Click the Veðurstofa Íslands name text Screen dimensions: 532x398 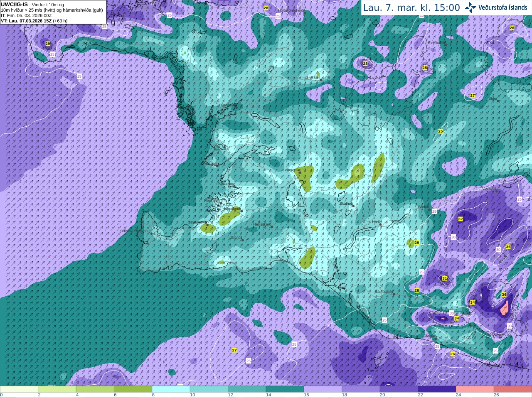pos(502,7)
